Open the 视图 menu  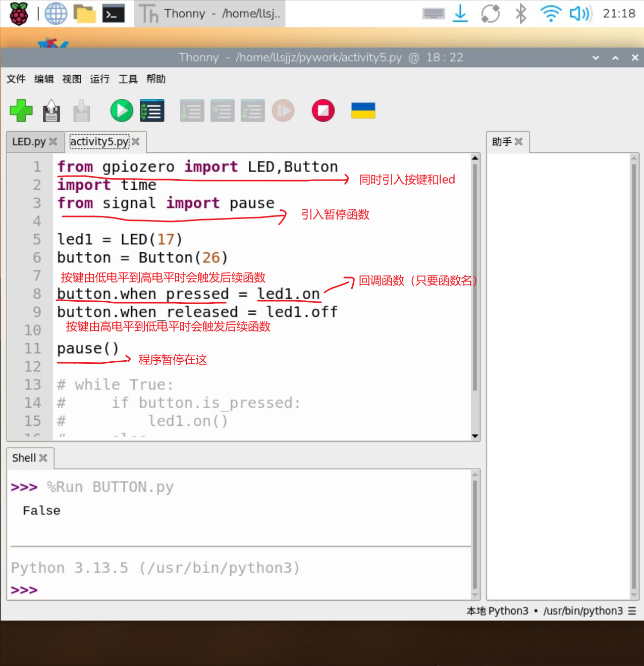point(72,79)
